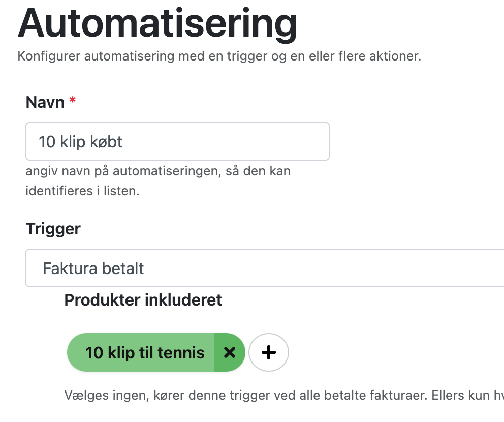
Task: Remove the "10 klip til tennis" product tag
Action: (x=230, y=352)
